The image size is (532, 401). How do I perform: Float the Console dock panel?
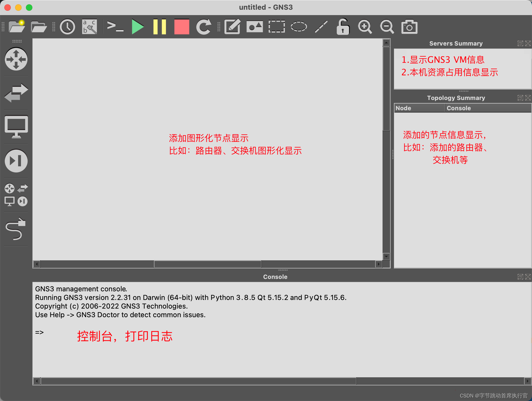520,277
